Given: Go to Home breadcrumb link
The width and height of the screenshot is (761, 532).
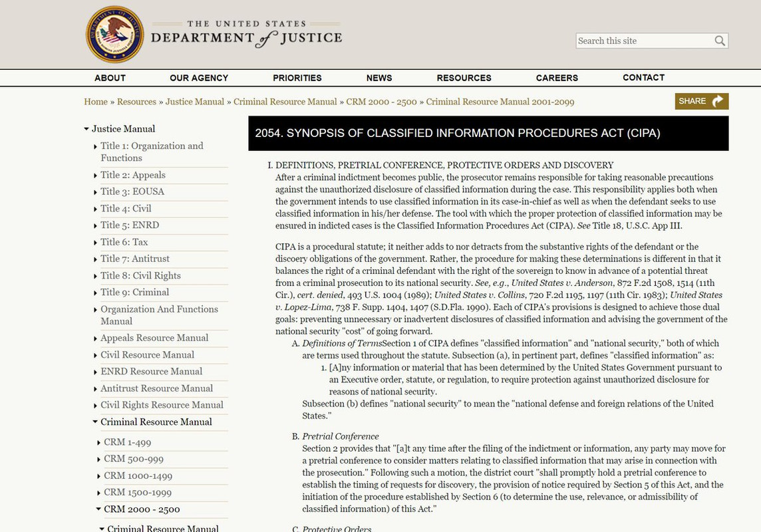Looking at the screenshot, I should pyautogui.click(x=96, y=101).
